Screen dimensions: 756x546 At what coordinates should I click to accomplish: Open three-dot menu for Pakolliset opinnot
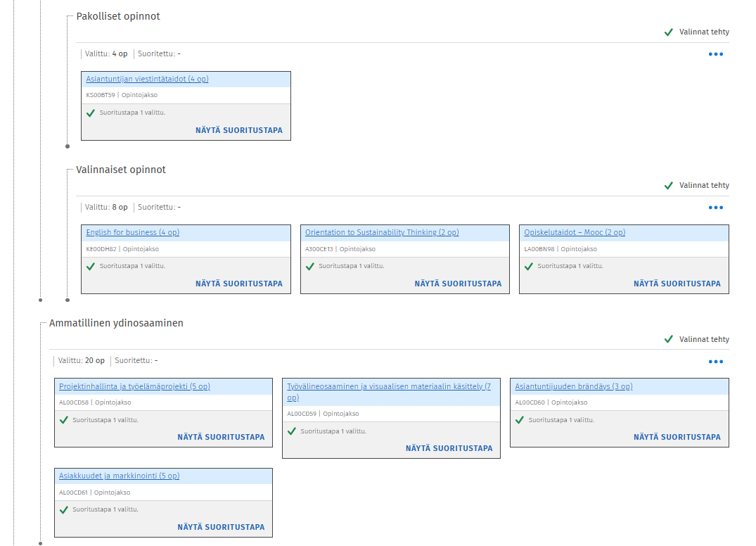[715, 54]
